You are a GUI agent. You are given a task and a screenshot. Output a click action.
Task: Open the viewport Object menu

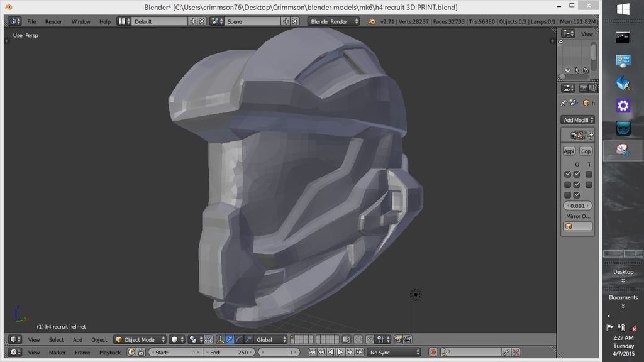99,339
